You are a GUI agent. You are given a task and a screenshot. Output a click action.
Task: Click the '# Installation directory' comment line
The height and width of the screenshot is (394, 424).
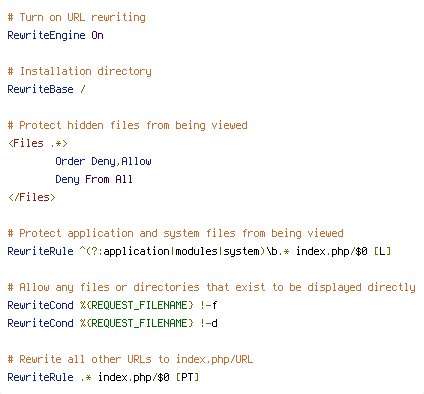(x=79, y=71)
